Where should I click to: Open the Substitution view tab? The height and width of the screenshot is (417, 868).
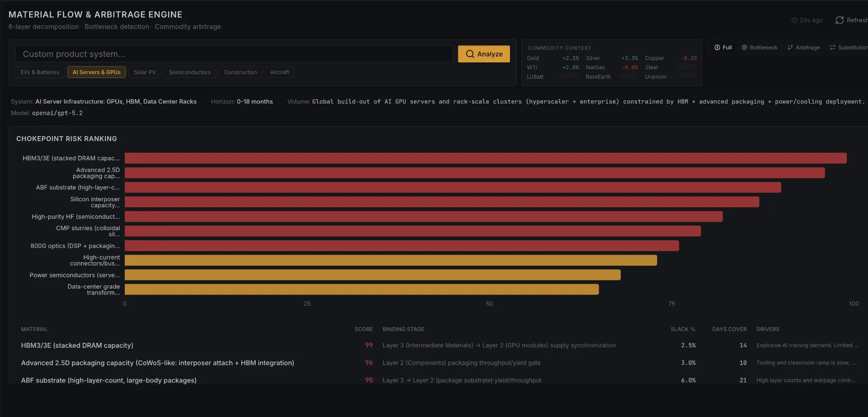pyautogui.click(x=849, y=47)
